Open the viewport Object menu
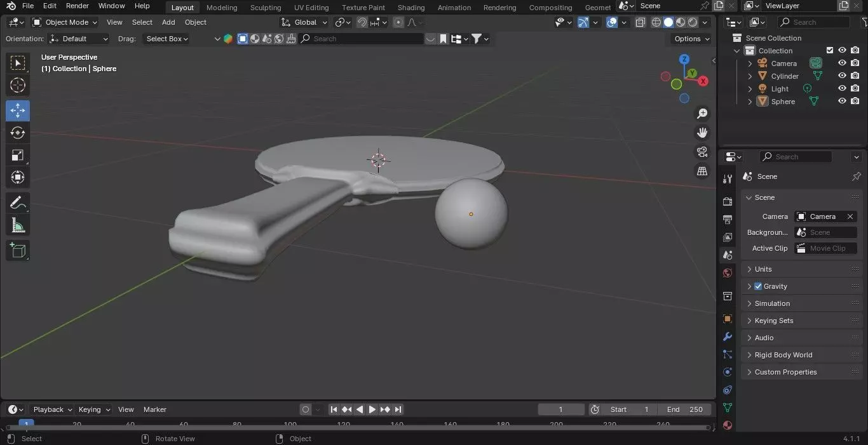 click(196, 22)
